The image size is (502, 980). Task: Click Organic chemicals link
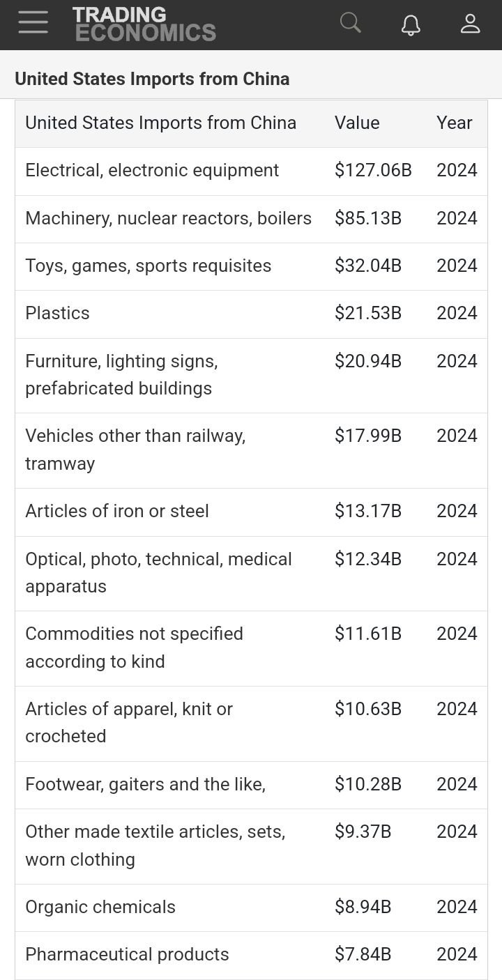pos(100,907)
